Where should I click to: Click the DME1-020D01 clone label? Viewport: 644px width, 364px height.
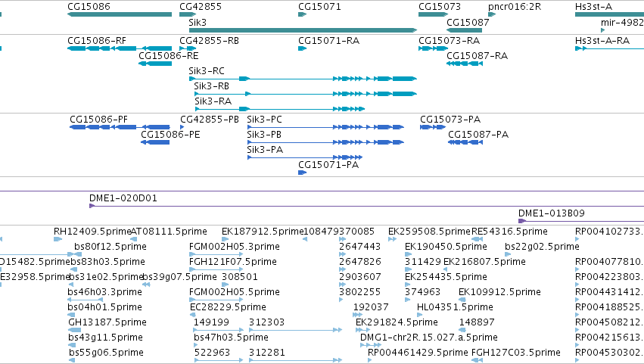(x=123, y=198)
